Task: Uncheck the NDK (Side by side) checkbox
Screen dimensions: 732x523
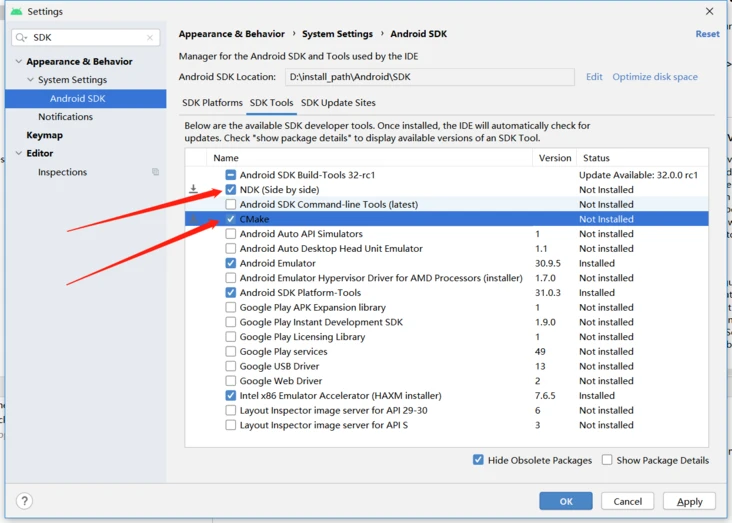Action: (231, 190)
